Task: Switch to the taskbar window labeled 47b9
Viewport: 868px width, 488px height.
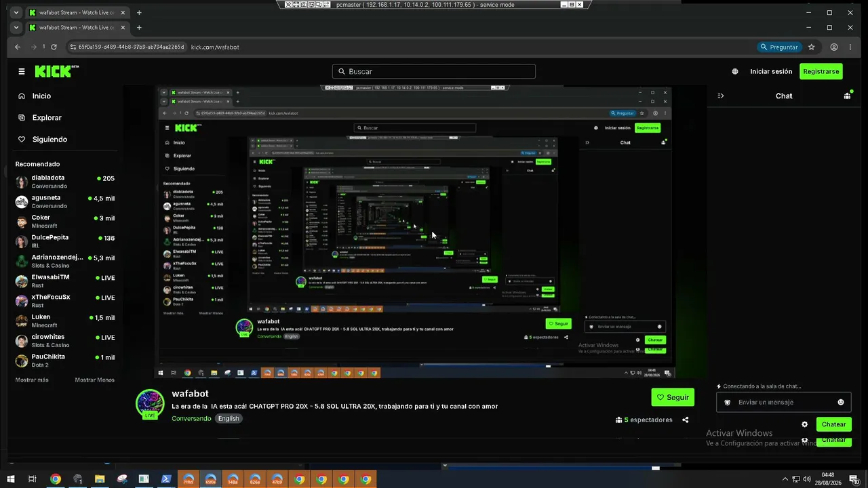Action: click(x=277, y=479)
